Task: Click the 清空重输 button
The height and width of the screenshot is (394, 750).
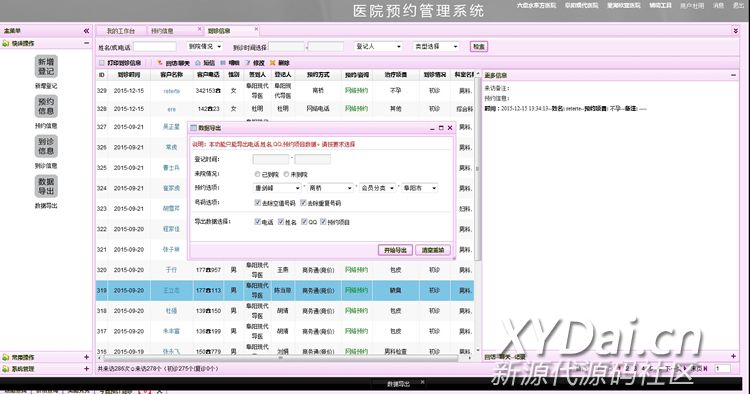Action: (433, 250)
